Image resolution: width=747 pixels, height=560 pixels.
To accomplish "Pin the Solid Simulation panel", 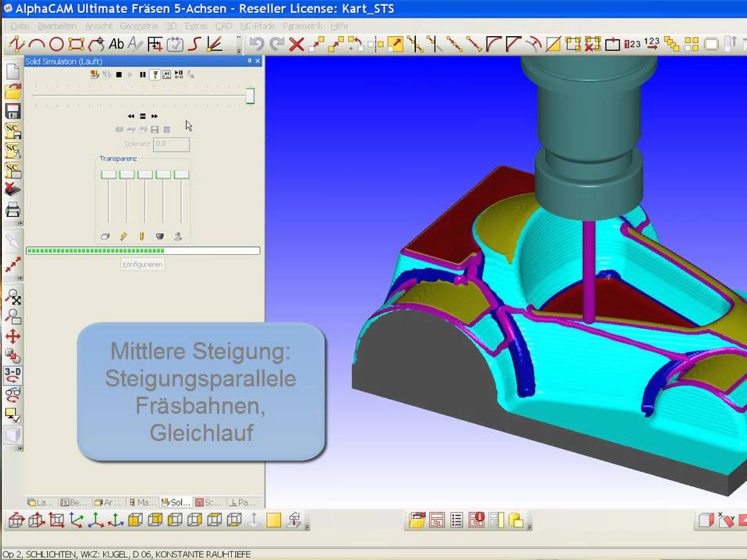I will click(x=250, y=61).
